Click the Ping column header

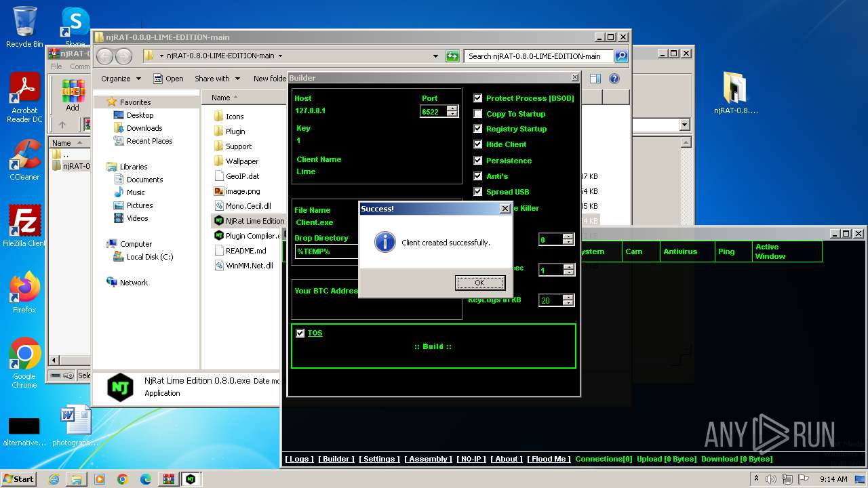click(x=732, y=251)
